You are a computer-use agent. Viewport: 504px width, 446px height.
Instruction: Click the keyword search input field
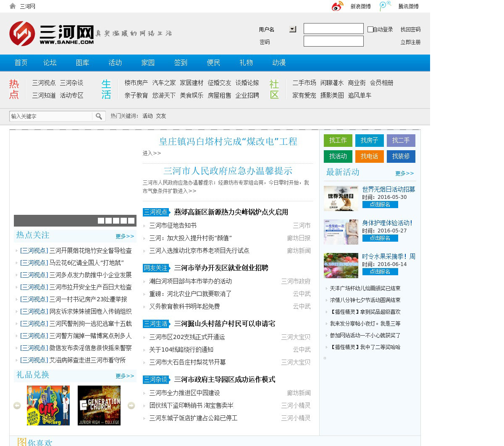tap(51, 116)
